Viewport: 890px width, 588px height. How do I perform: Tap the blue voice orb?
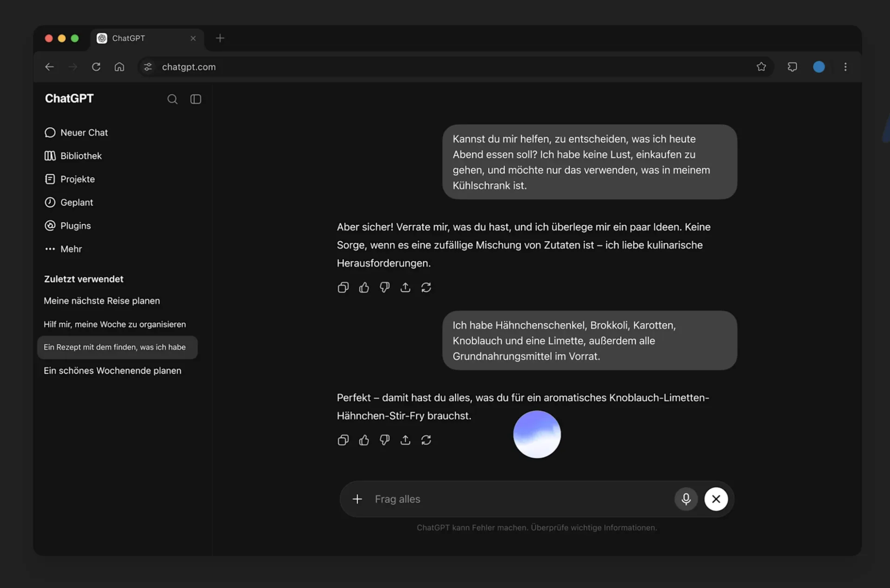tap(537, 434)
